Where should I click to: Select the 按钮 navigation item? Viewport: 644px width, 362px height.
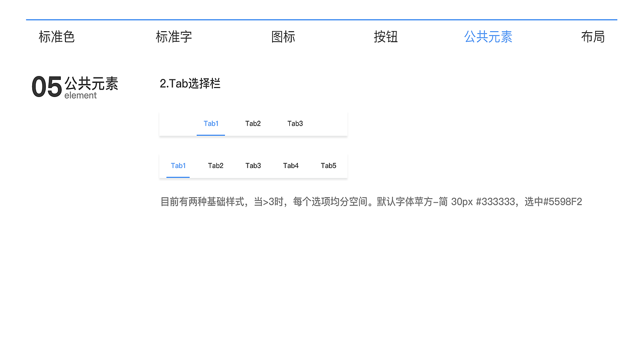click(386, 37)
